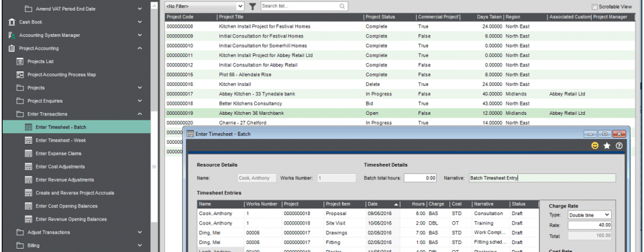Image resolution: width=644 pixels, height=252 pixels.
Task: Click the smiley feedback icon in Enter Timesheet window
Action: [595, 146]
